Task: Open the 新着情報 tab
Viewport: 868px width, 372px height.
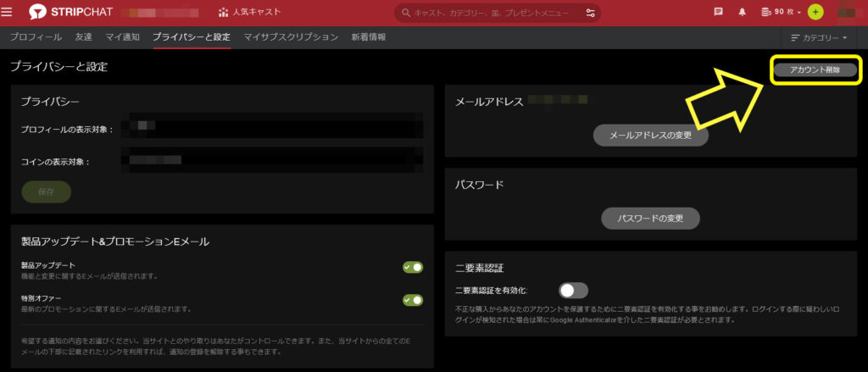Action: [369, 37]
